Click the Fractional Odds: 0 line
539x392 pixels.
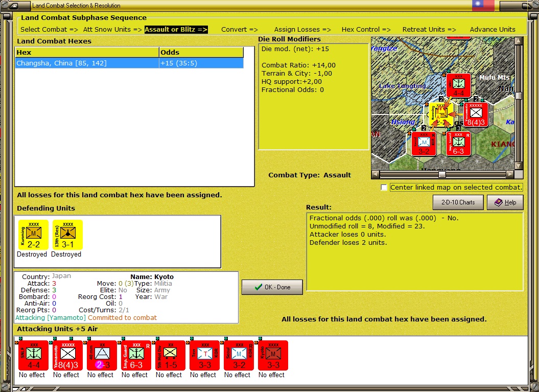click(x=293, y=90)
